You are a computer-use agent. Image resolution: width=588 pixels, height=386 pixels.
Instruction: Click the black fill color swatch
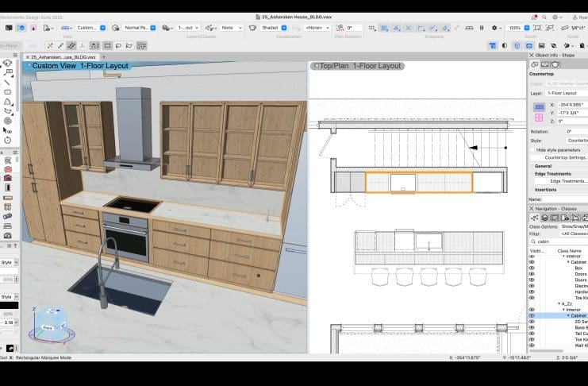[8, 306]
